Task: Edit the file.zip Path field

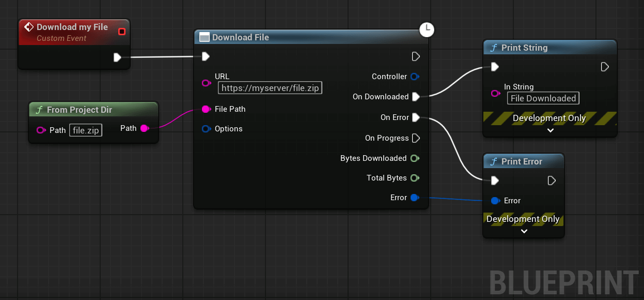Action: (86, 130)
